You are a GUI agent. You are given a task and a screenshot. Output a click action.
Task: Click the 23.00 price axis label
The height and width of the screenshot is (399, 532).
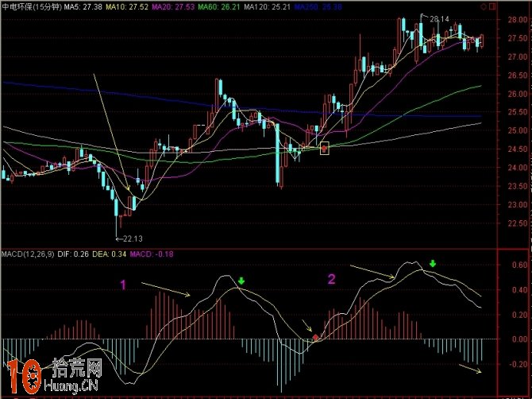pyautogui.click(x=518, y=204)
